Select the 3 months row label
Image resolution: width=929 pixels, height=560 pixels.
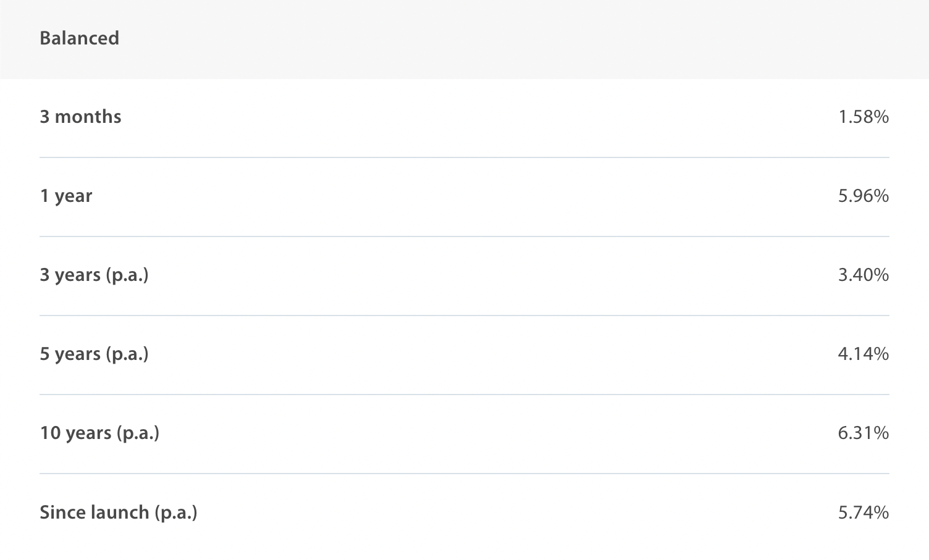80,117
